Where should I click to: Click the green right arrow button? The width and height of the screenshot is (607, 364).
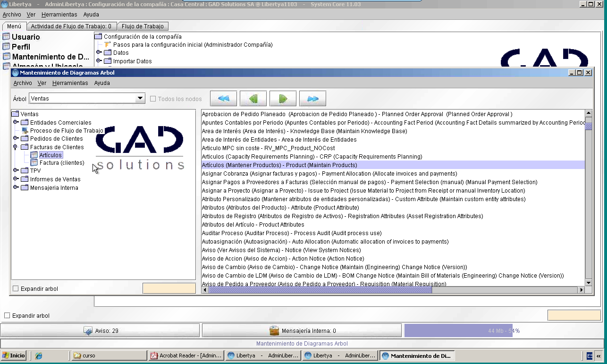[x=283, y=99]
